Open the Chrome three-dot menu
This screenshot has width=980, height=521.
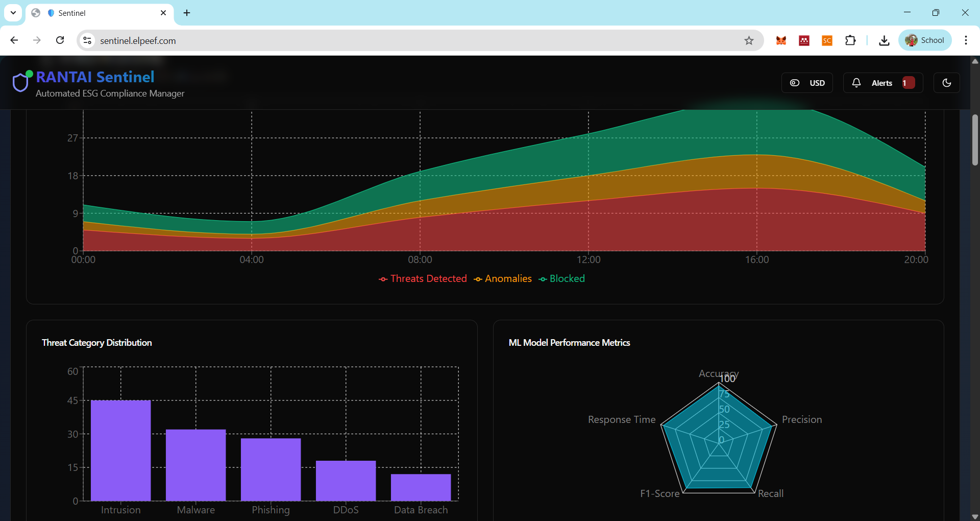coord(966,40)
